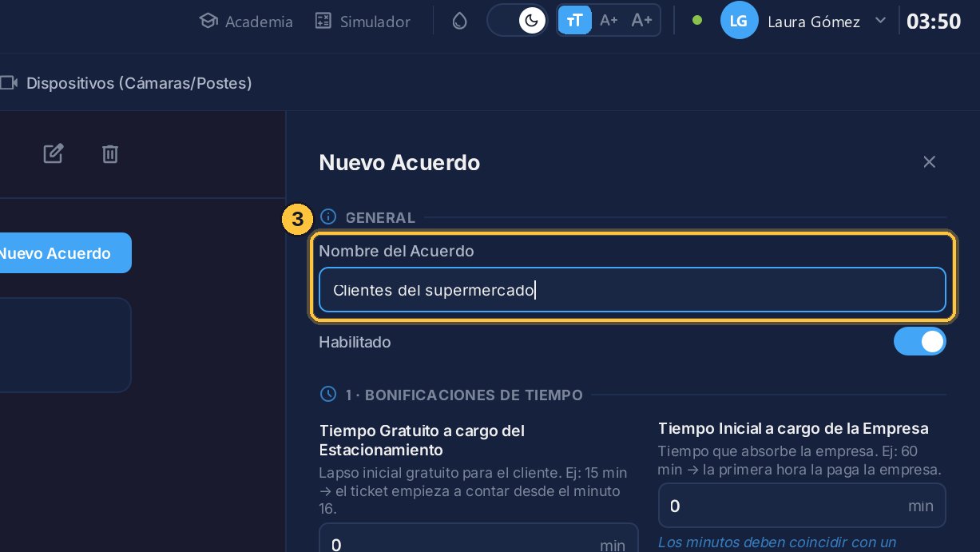The width and height of the screenshot is (980, 552).
Task: Expand the Laura Gómez user dropdown
Action: tap(880, 20)
